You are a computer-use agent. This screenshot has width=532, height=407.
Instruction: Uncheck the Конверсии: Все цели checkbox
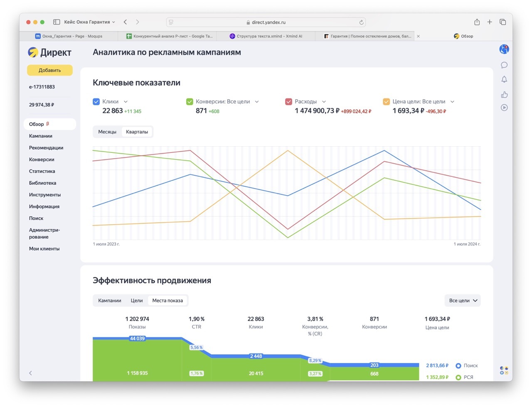pyautogui.click(x=190, y=101)
